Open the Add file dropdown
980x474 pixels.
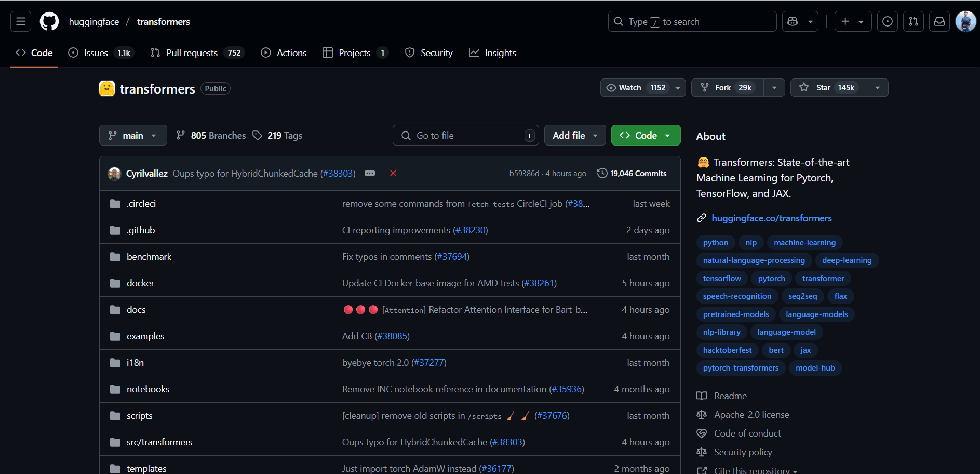point(574,135)
